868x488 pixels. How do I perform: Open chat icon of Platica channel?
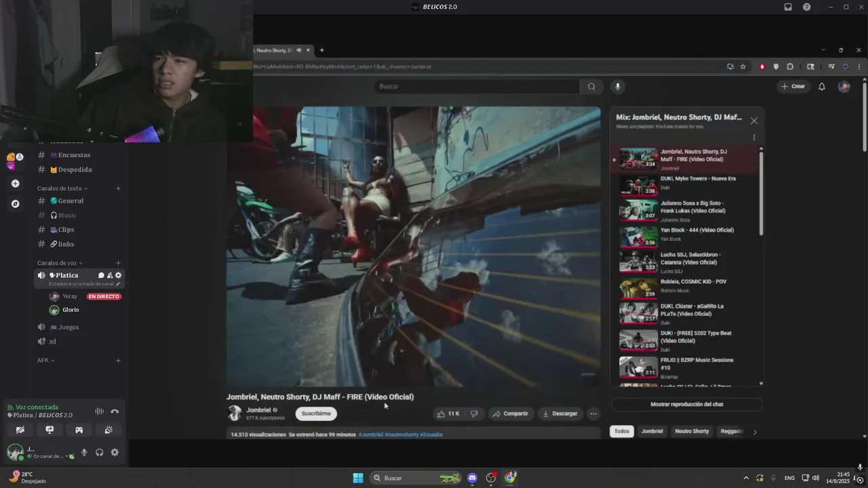click(101, 275)
